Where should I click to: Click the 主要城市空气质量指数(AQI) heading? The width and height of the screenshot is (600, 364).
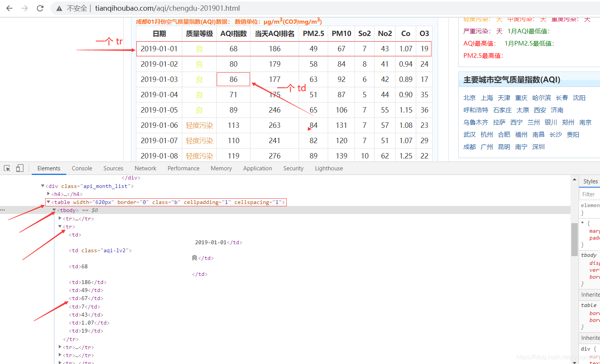[x=512, y=80]
